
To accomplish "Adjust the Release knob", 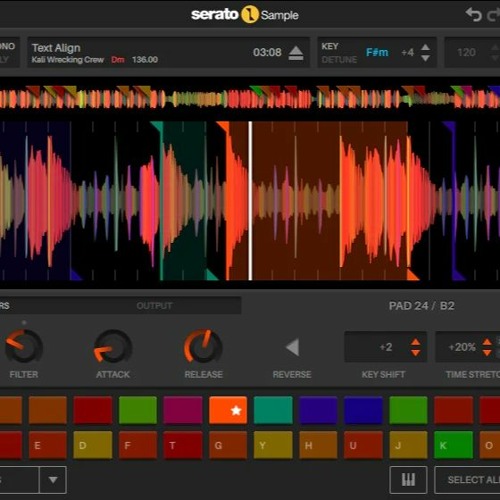I will (203, 346).
